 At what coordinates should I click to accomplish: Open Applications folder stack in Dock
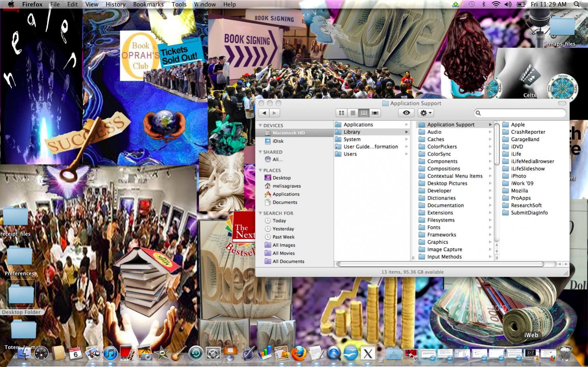[393, 354]
